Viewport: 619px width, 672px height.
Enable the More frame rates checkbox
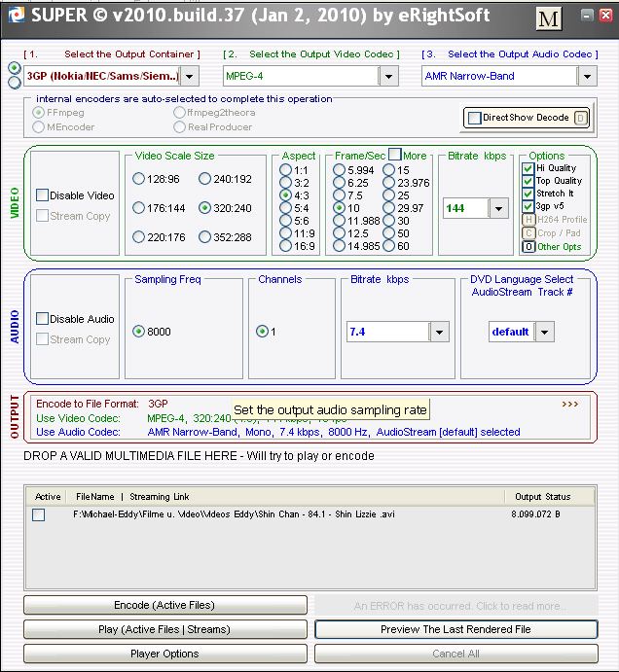394,154
